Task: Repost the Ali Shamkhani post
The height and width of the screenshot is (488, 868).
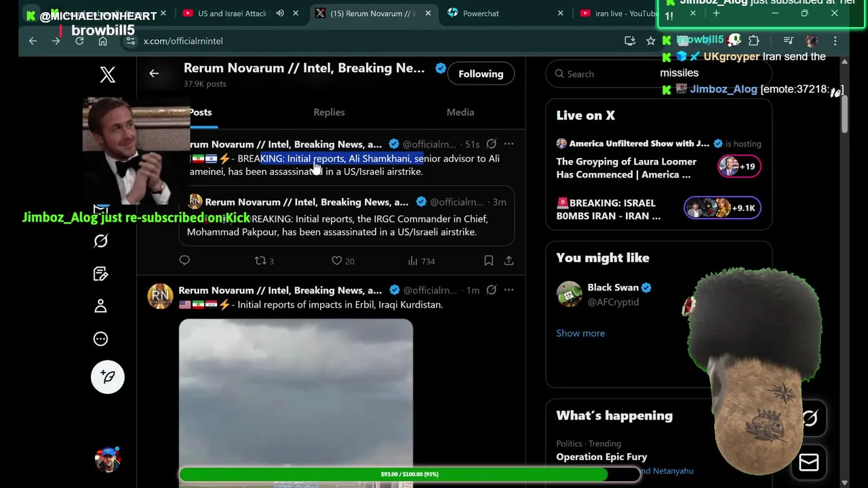Action: coord(264,261)
